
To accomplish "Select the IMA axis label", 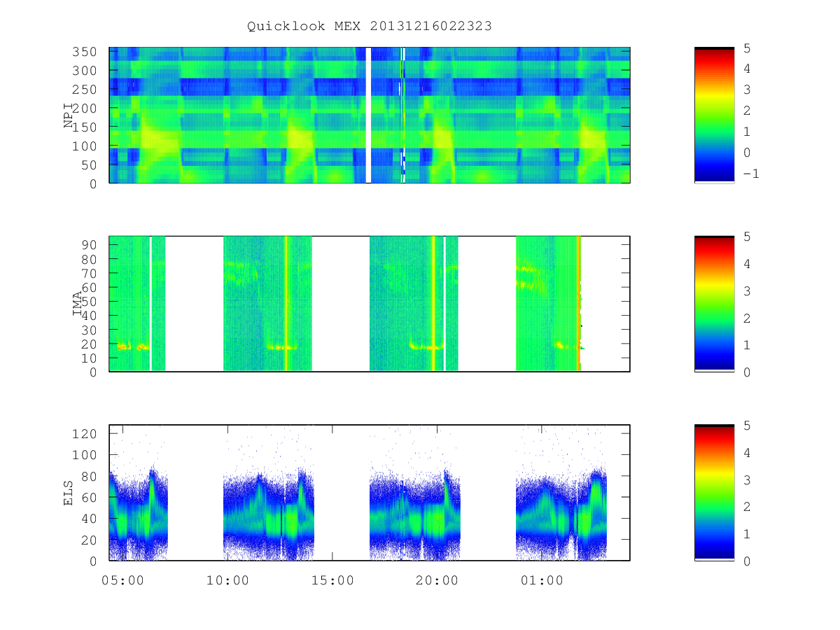I will click(x=78, y=303).
